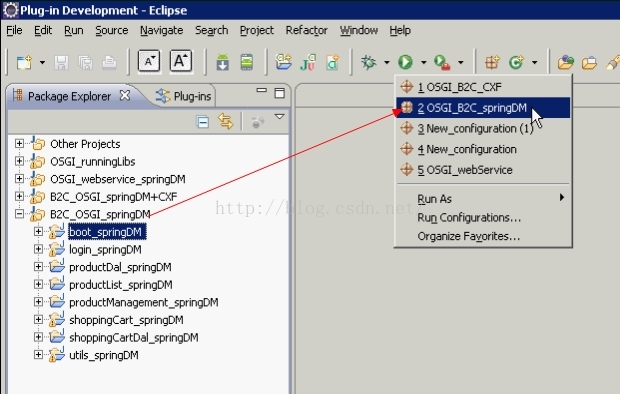620x394 pixels.
Task: Open the Run history dropdown arrow
Action: (423, 63)
